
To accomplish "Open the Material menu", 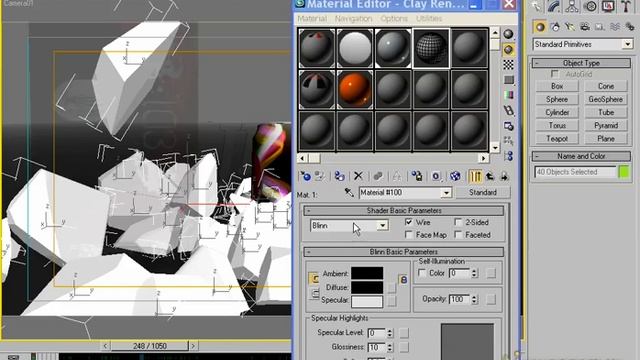I will point(312,19).
